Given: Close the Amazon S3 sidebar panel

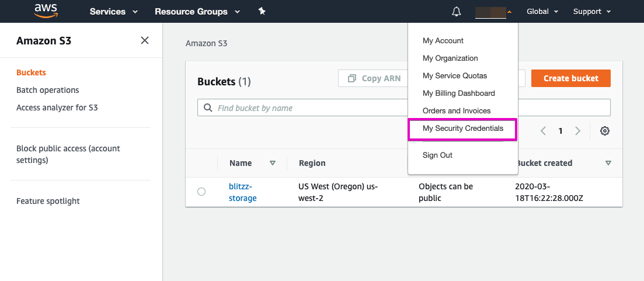Looking at the screenshot, I should 145,40.
